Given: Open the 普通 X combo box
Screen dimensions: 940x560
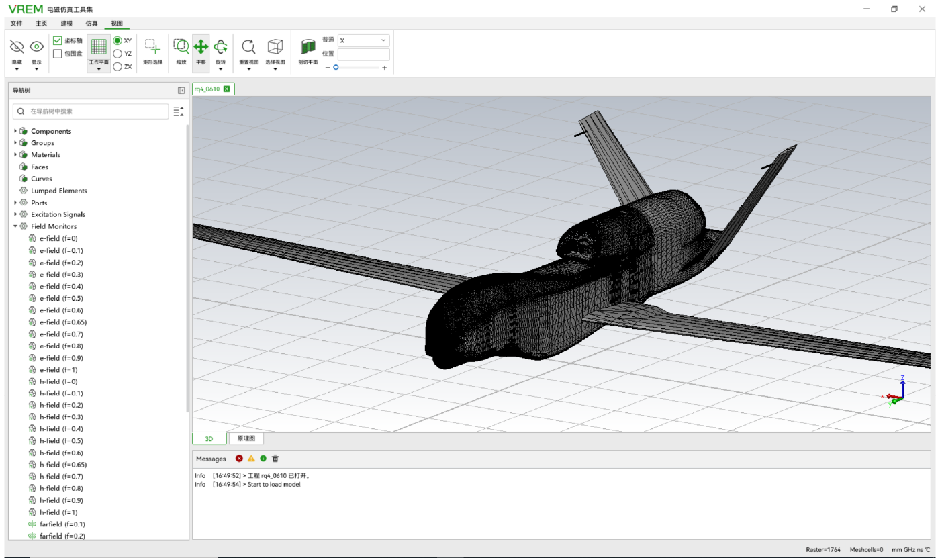Looking at the screenshot, I should point(363,40).
